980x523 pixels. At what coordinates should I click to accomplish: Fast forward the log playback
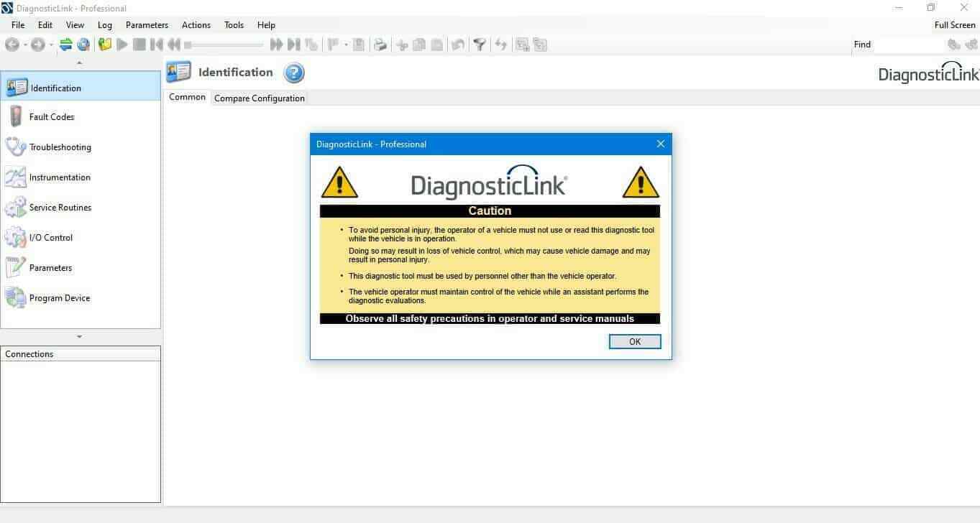pos(276,45)
